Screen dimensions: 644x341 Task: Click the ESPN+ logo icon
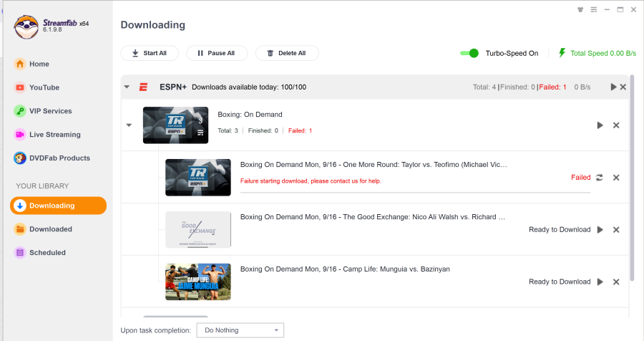pos(143,87)
